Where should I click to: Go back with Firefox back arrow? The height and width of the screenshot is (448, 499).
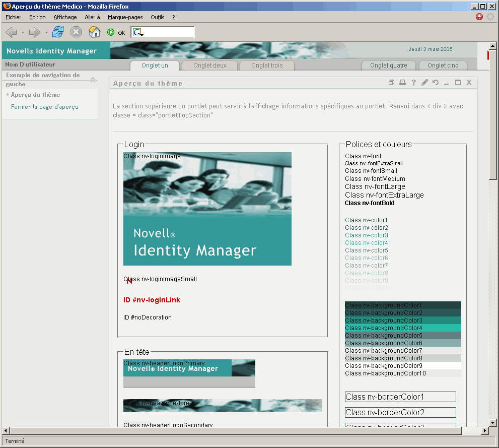click(x=12, y=32)
